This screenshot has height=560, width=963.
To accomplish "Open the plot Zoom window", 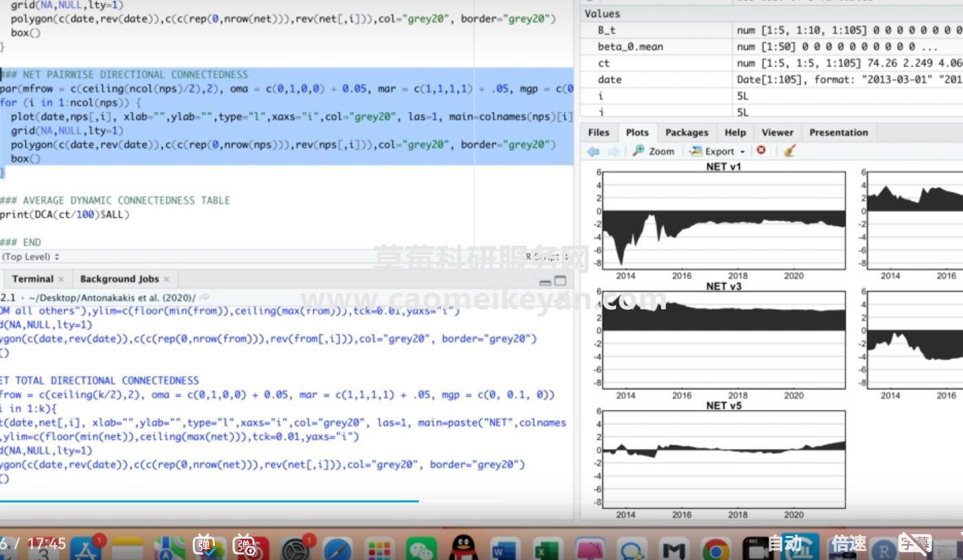I will [654, 151].
